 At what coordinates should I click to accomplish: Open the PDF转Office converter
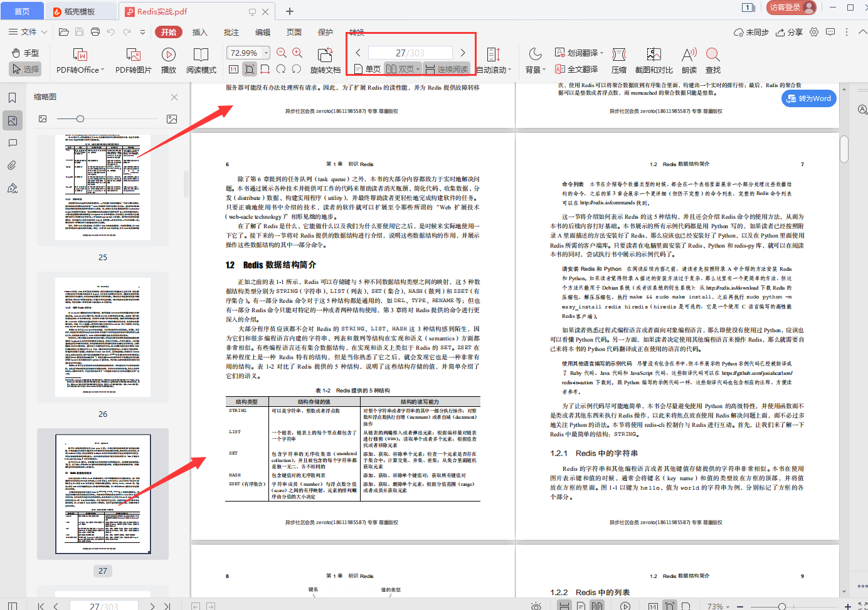[x=80, y=61]
